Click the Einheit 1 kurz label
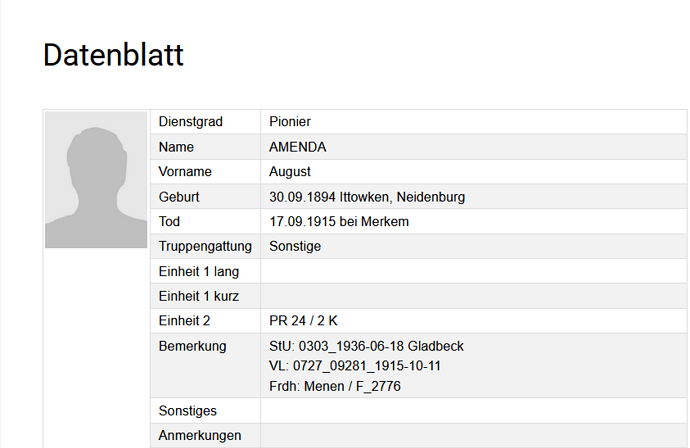690x448 pixels. 198,296
